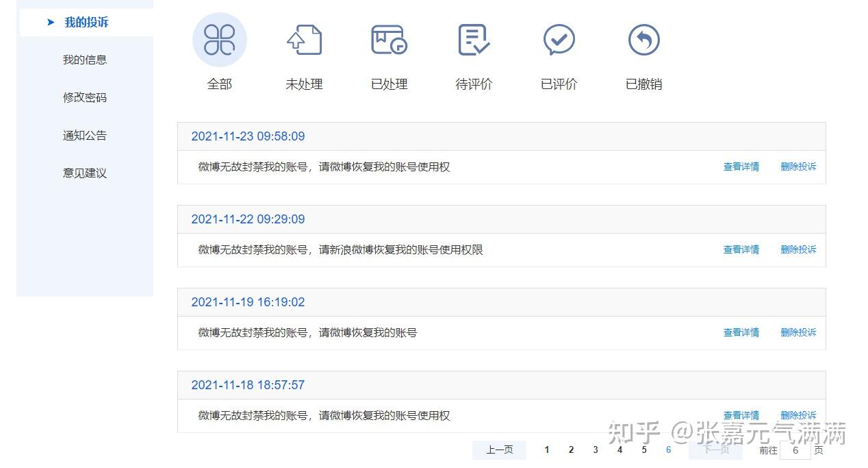Viewport: 868px width, 468px height.
Task: Focus the 前往 page number input
Action: pos(795,450)
